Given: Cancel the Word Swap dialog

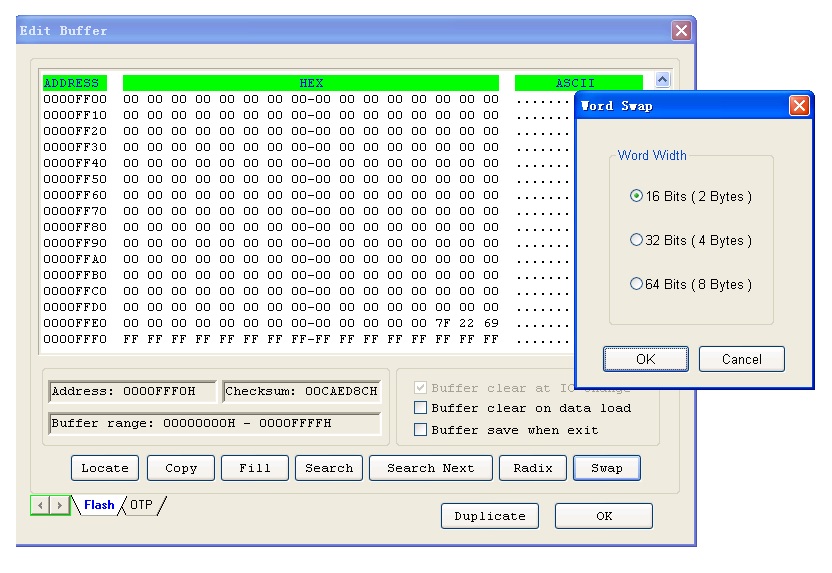Looking at the screenshot, I should pos(741,359).
